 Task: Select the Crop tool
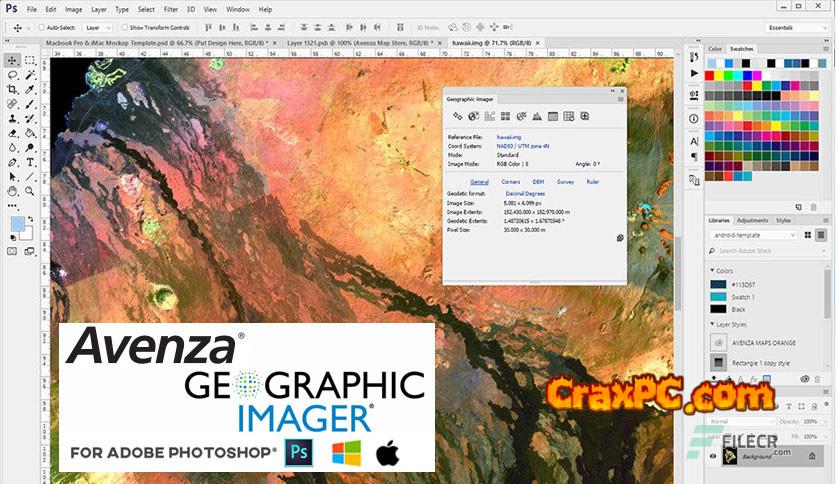pyautogui.click(x=12, y=89)
